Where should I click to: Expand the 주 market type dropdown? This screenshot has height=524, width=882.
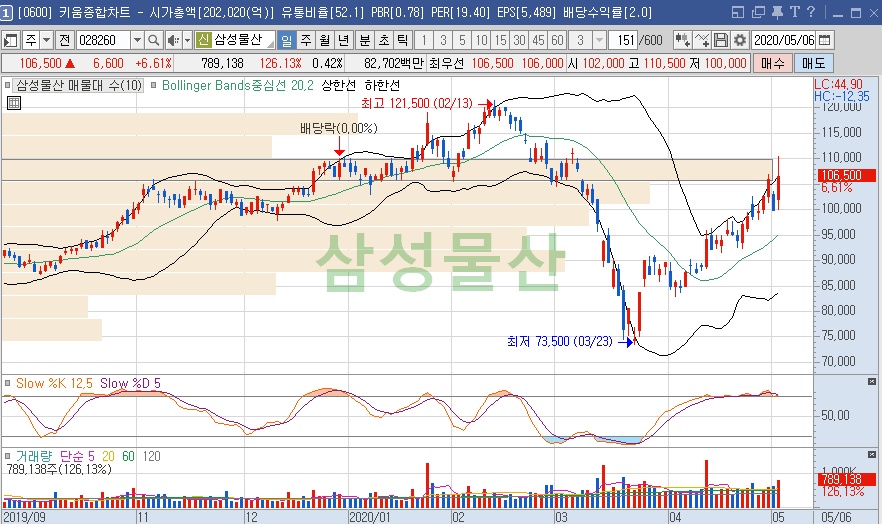(47, 40)
